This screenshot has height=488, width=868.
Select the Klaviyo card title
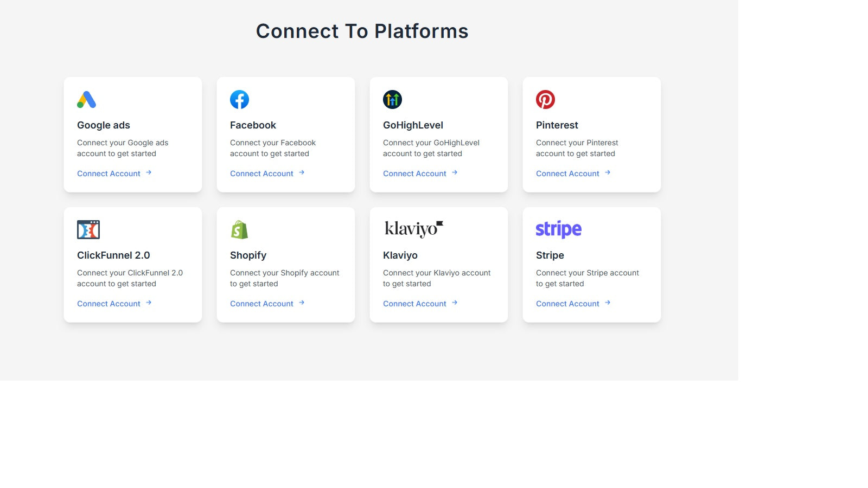click(x=400, y=255)
